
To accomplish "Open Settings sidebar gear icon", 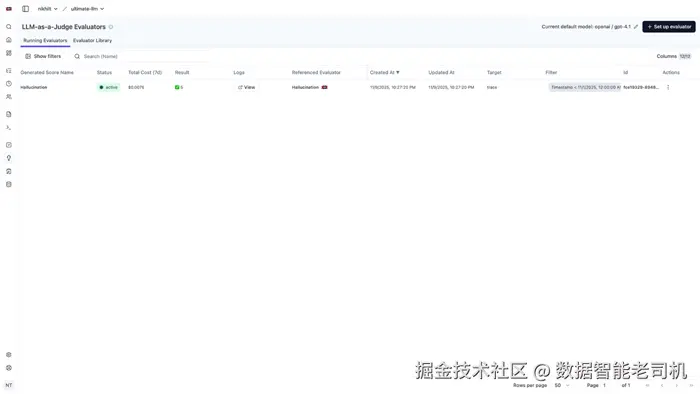I will tap(8, 355).
